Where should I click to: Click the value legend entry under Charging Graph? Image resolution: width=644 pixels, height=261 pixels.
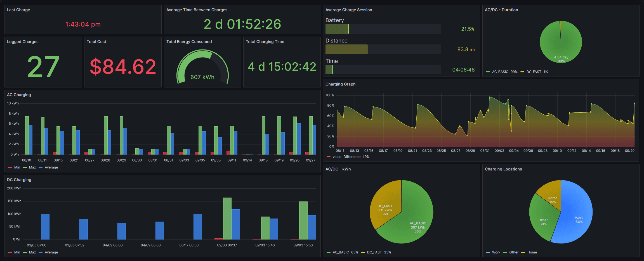coord(337,157)
